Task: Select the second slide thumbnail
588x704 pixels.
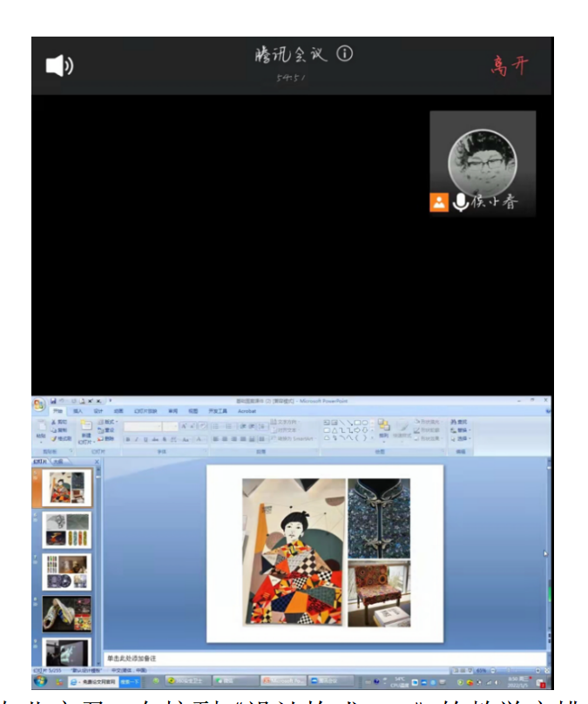Action: click(x=66, y=531)
